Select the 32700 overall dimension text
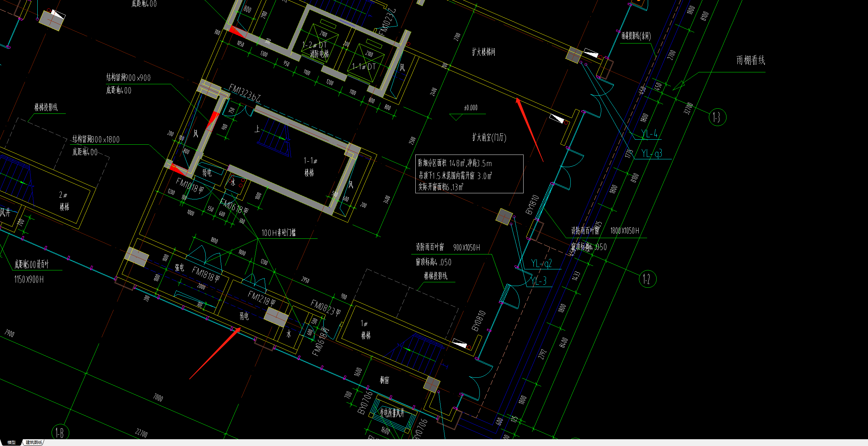 click(x=688, y=108)
